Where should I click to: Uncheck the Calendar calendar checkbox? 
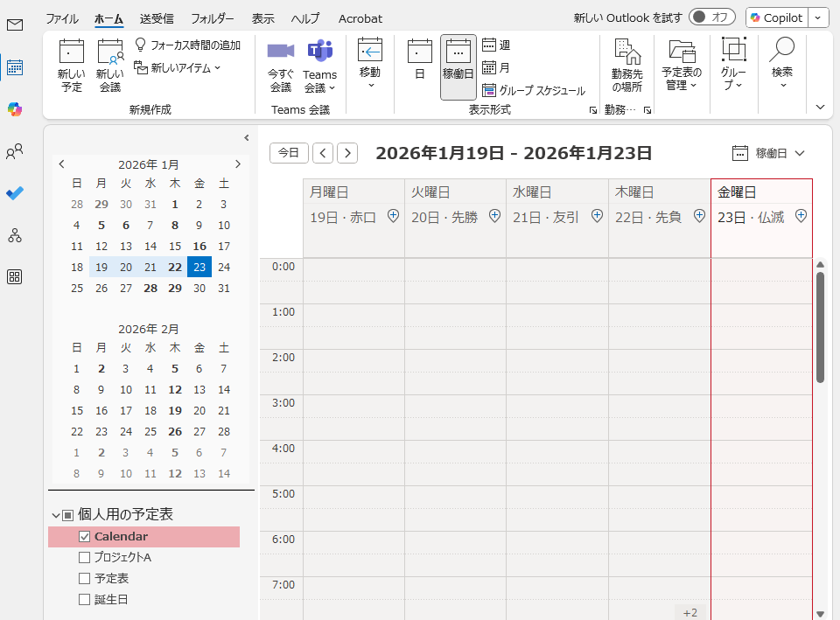(84, 536)
